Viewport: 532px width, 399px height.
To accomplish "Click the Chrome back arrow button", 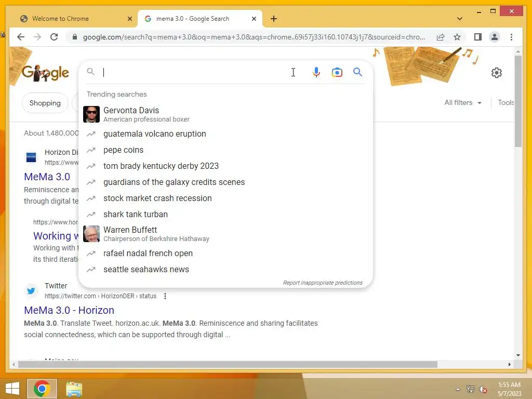I will tap(21, 37).
